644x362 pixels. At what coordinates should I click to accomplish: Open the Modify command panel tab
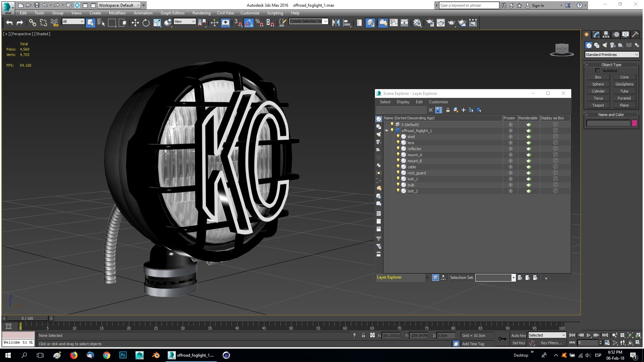pos(596,35)
